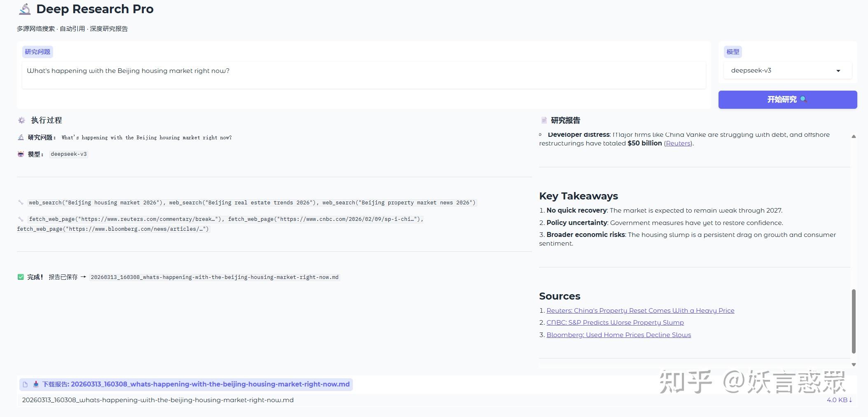Click the report scrollbar up arrow
Image resolution: width=868 pixels, height=417 pixels.
pos(854,136)
